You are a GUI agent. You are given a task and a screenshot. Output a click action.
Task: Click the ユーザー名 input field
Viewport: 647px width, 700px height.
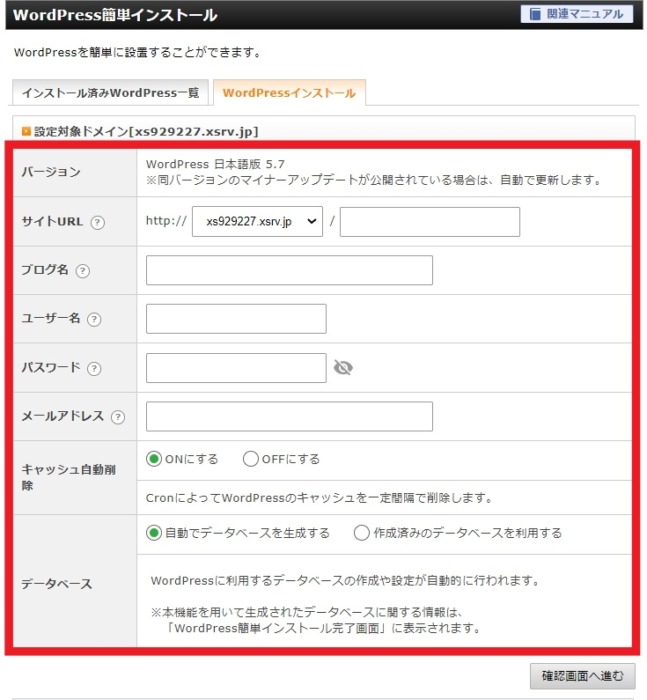click(x=236, y=319)
